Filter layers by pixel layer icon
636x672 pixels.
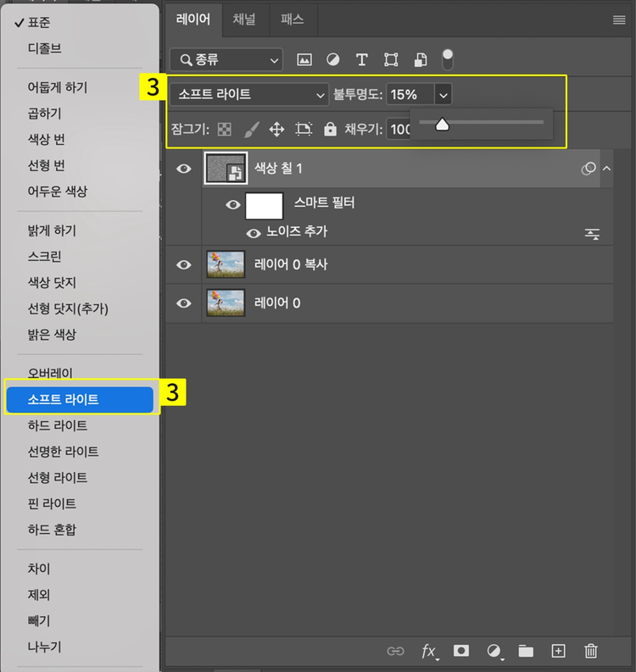pos(304,59)
